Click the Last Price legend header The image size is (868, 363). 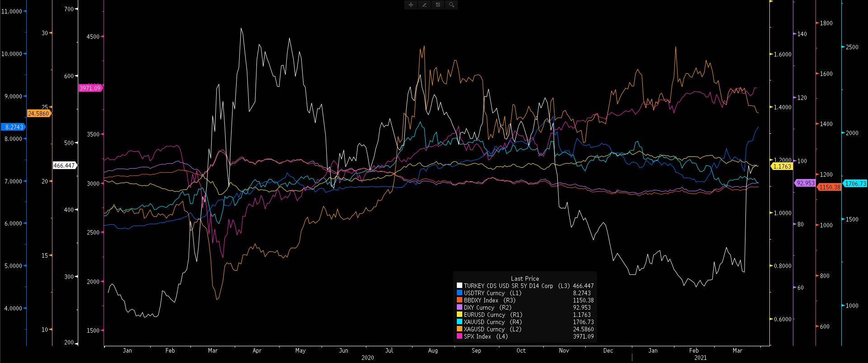[525, 278]
